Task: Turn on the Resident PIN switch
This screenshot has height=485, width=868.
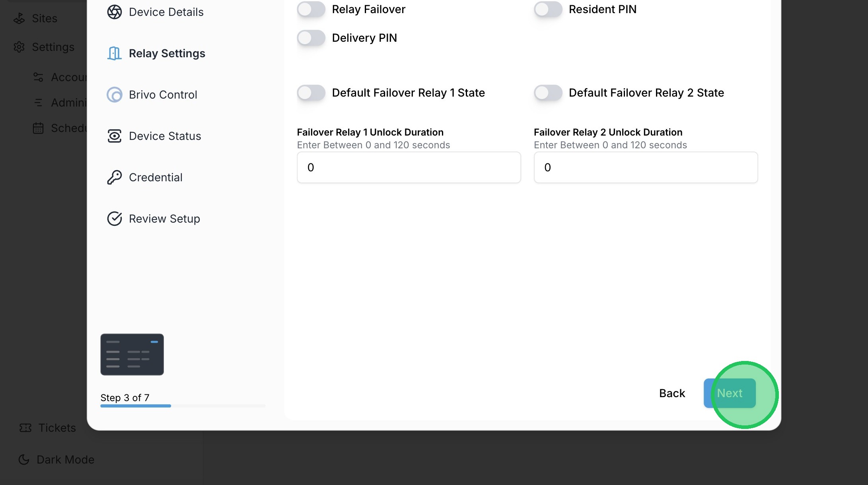Action: tap(548, 9)
